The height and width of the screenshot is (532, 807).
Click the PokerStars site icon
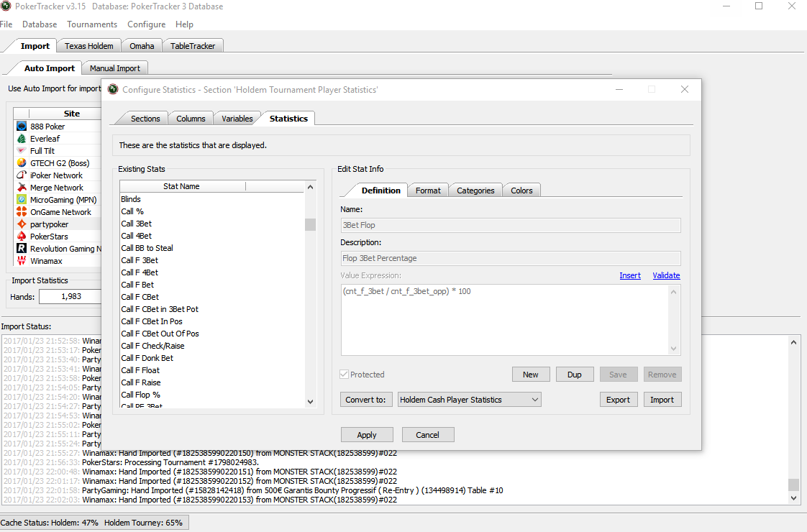tap(22, 236)
